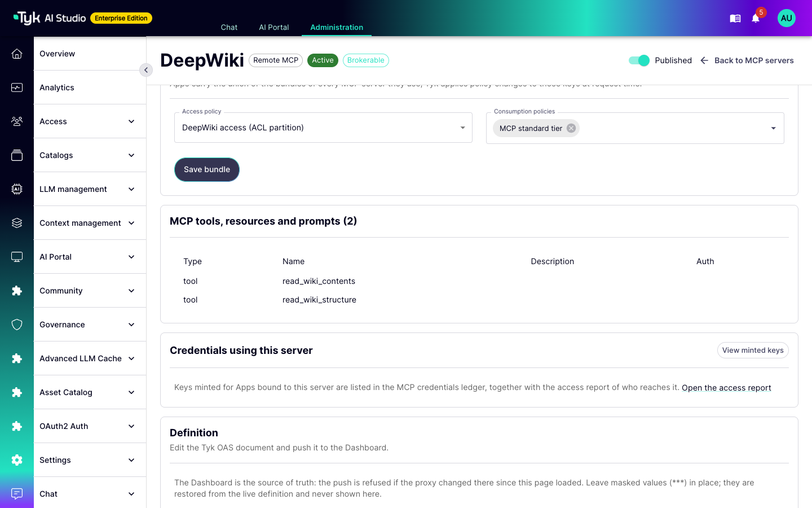
Task: Toggle the Published switch
Action: (x=639, y=60)
